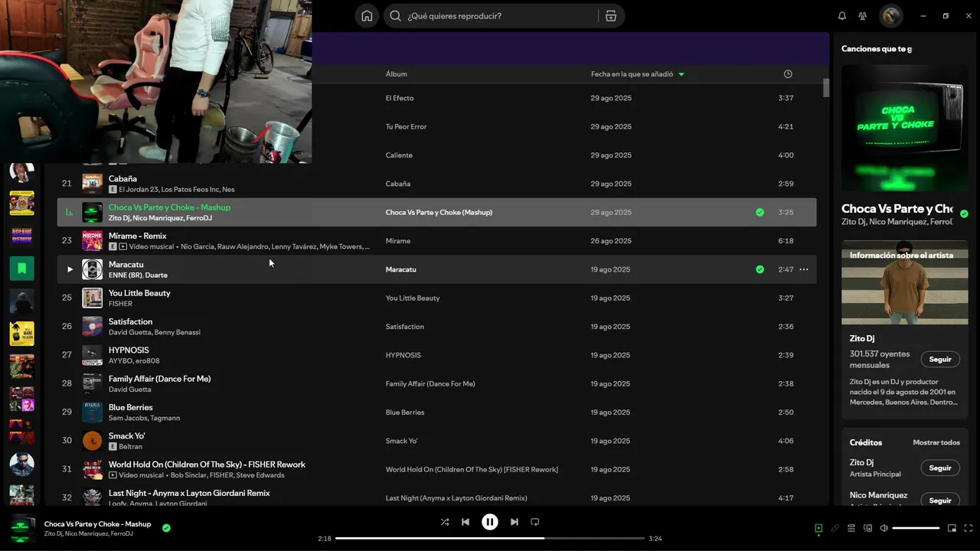Go to Spotify Home using the house icon
The height and width of the screenshot is (551, 980).
367,16
